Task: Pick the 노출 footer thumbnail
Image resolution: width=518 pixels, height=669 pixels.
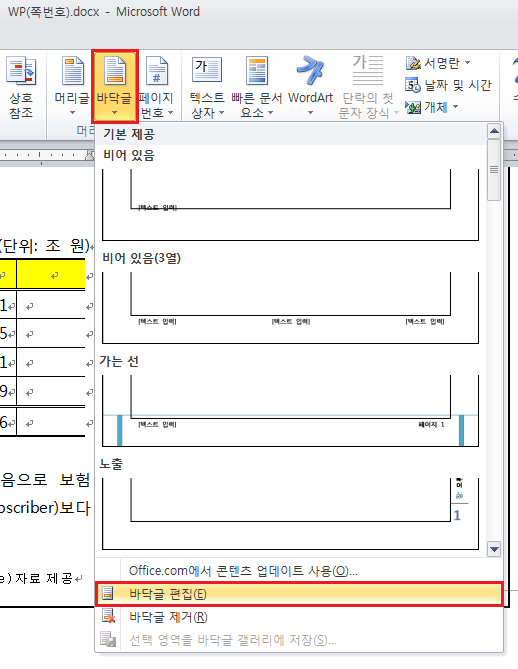Action: 291,514
